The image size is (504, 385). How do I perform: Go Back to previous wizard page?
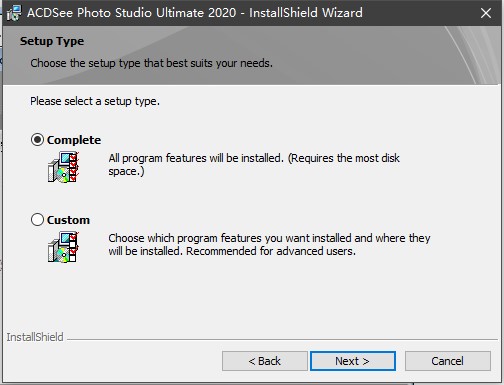point(265,361)
